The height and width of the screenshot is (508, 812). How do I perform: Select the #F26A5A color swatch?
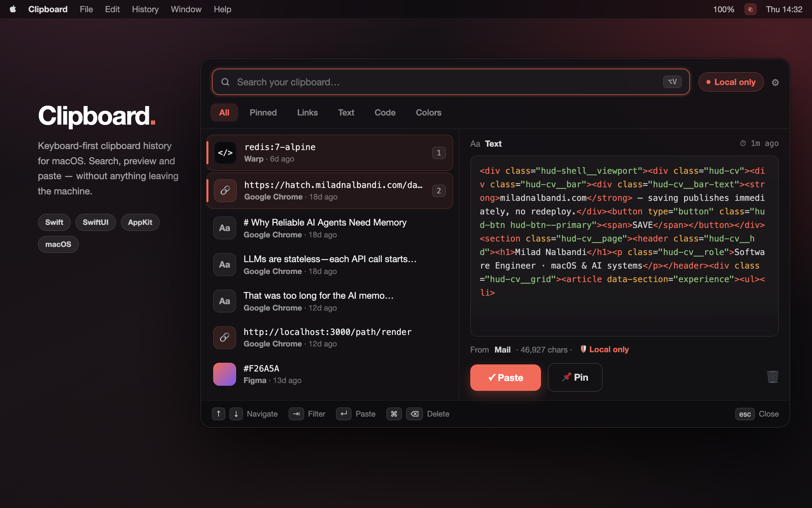click(225, 374)
